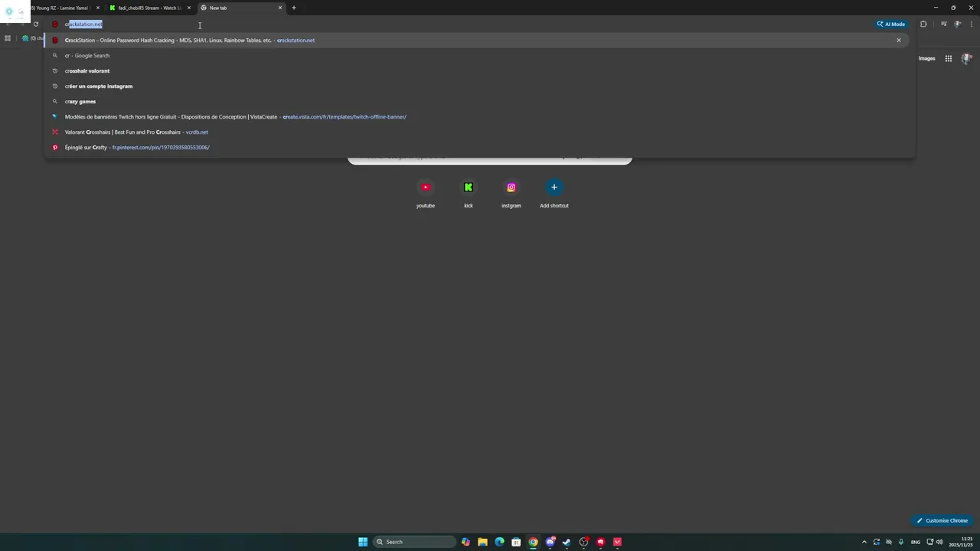Launch File Explorer from the taskbar
Image resolution: width=980 pixels, height=551 pixels.
point(482,542)
